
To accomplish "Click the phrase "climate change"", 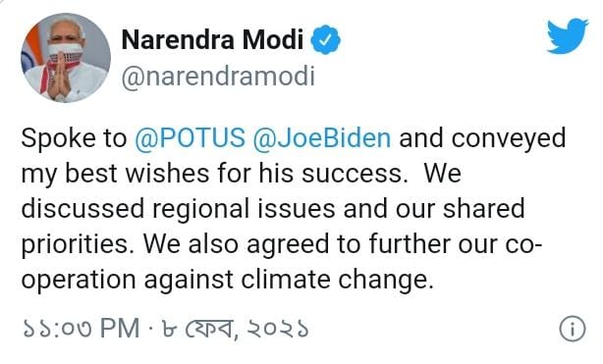I will [335, 280].
